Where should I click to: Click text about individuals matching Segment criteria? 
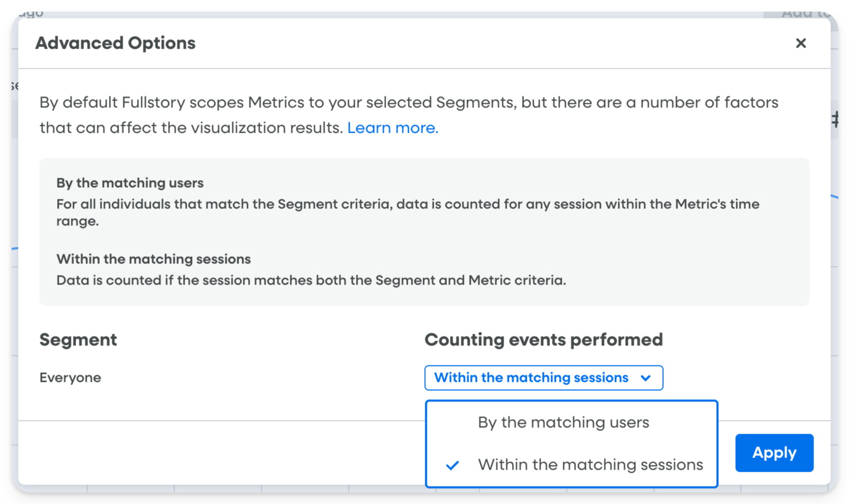click(x=407, y=205)
